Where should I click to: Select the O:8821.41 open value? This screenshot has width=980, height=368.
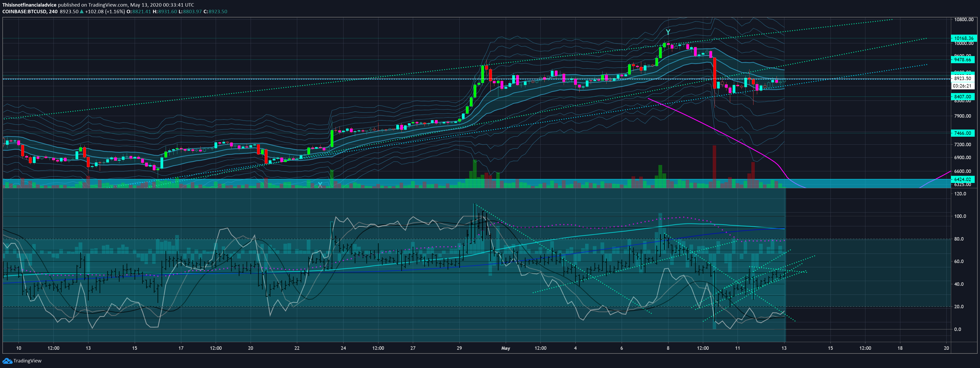139,11
